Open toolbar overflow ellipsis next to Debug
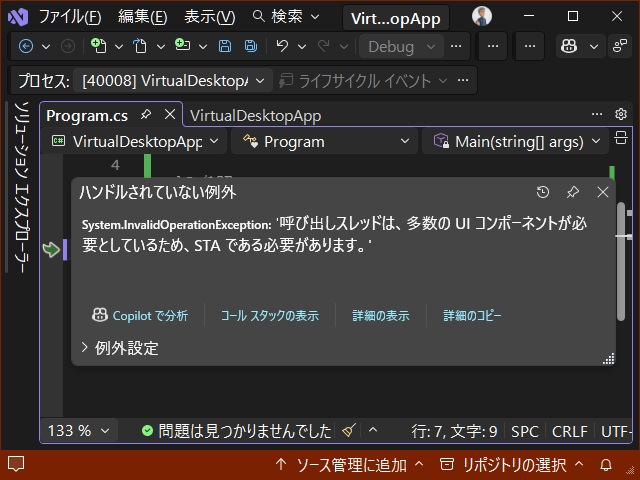The width and height of the screenshot is (640, 480). coord(456,46)
